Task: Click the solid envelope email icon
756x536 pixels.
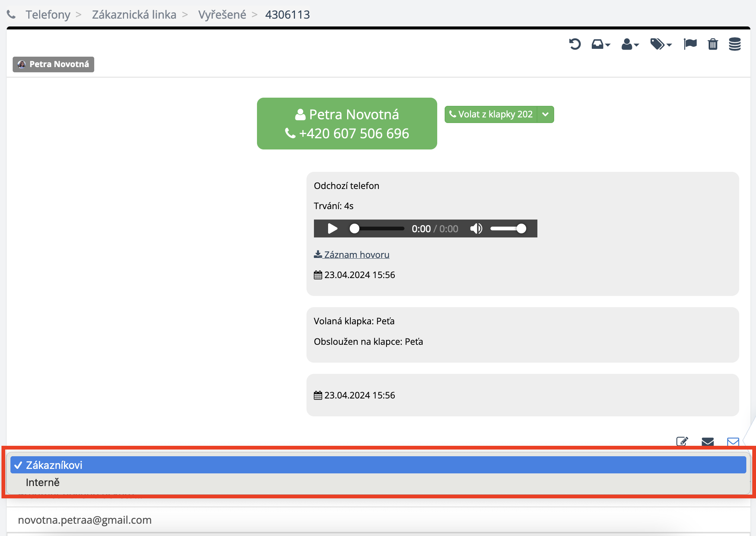Action: pos(708,442)
